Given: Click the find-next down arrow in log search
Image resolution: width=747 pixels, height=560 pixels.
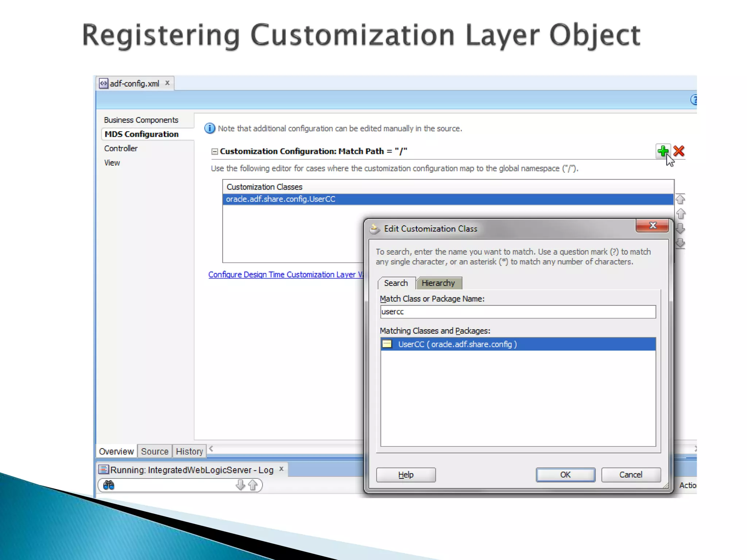Looking at the screenshot, I should (240, 485).
